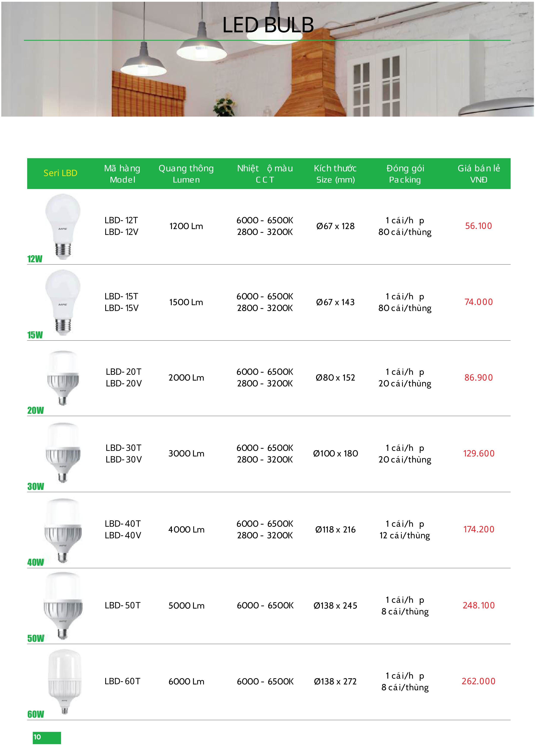
Task: Select the Seri LBD column header
Action: pos(60,173)
